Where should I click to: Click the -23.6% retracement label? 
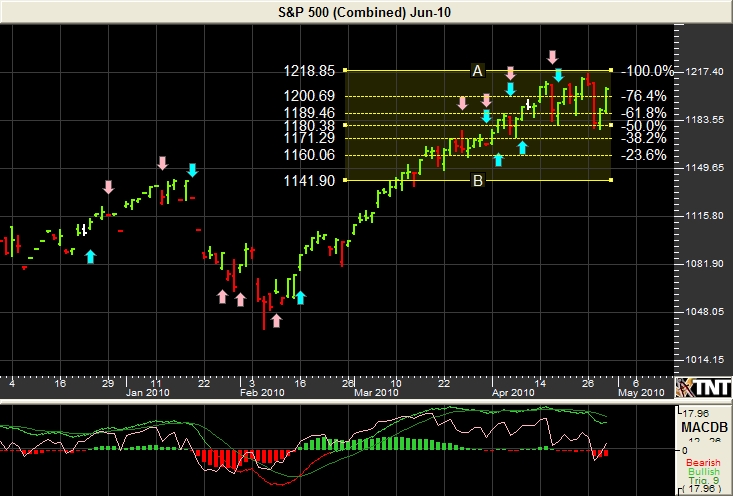(x=643, y=155)
